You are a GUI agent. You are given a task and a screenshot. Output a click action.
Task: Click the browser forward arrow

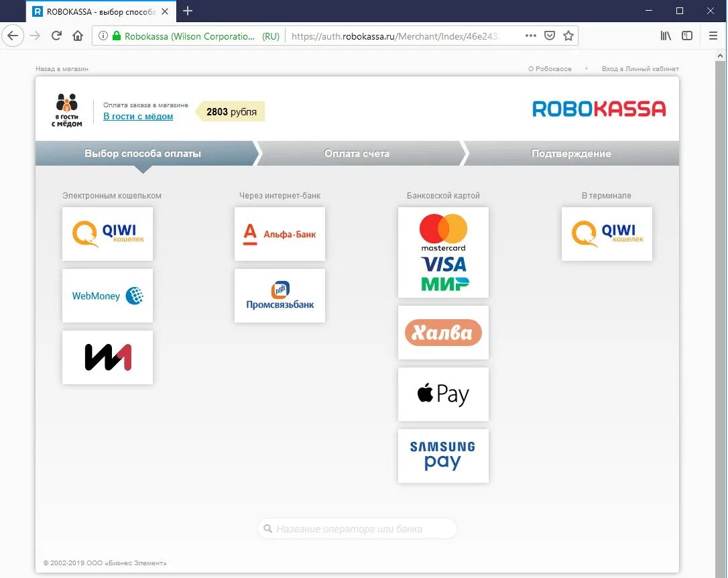tap(35, 36)
